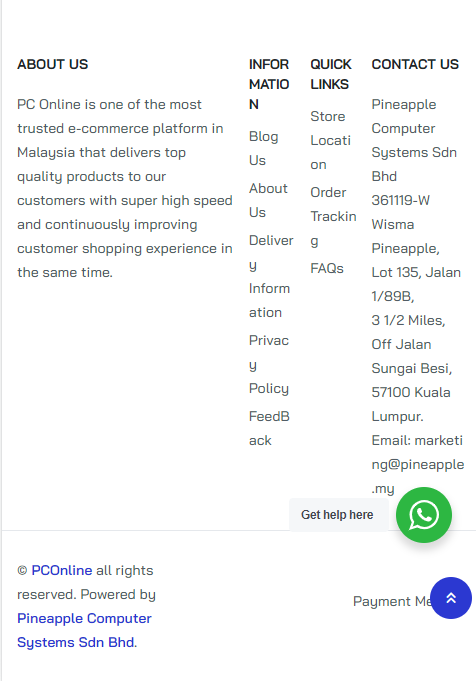Click the PCOnline copyright link

[62, 570]
